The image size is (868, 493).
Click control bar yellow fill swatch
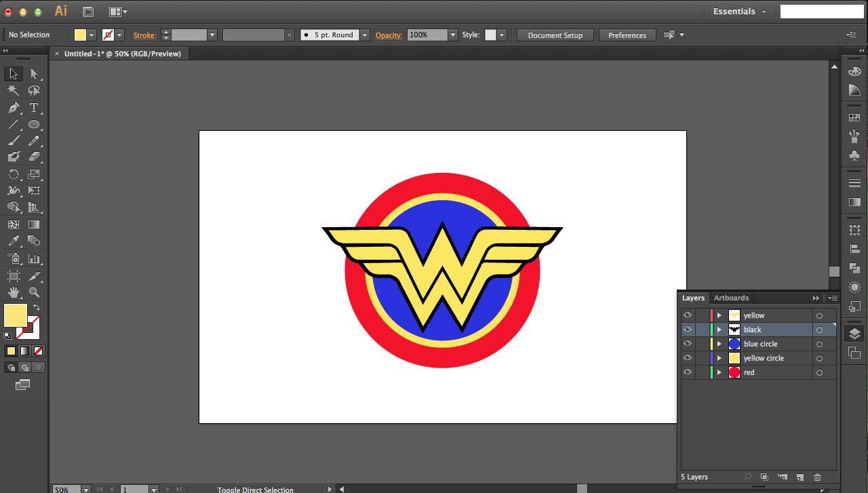click(80, 35)
